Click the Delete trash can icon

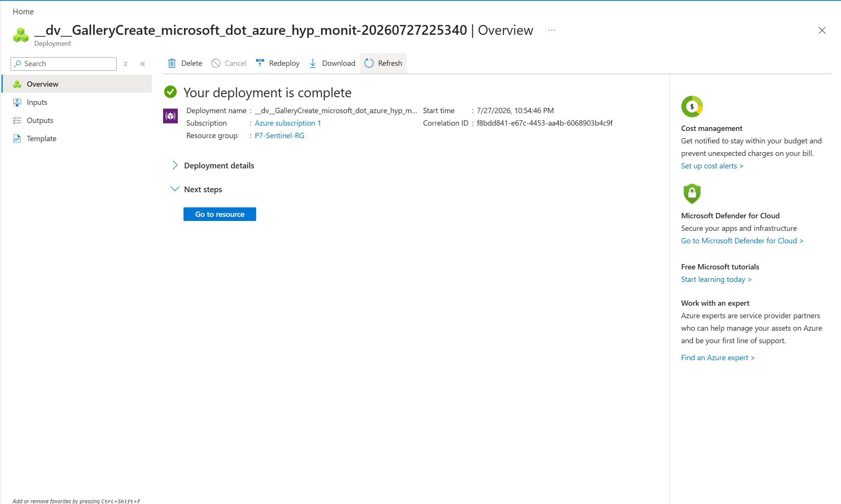tap(172, 63)
